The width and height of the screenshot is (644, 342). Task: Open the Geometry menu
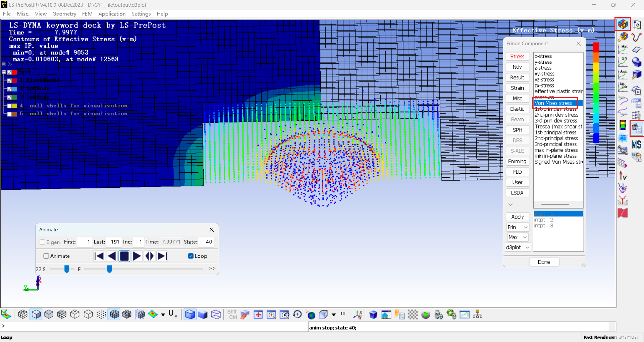click(x=64, y=14)
